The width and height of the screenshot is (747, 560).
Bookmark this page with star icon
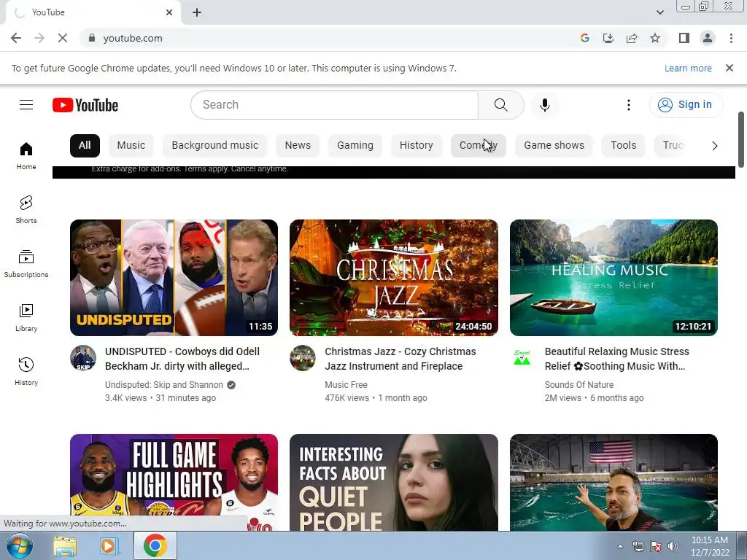(655, 38)
